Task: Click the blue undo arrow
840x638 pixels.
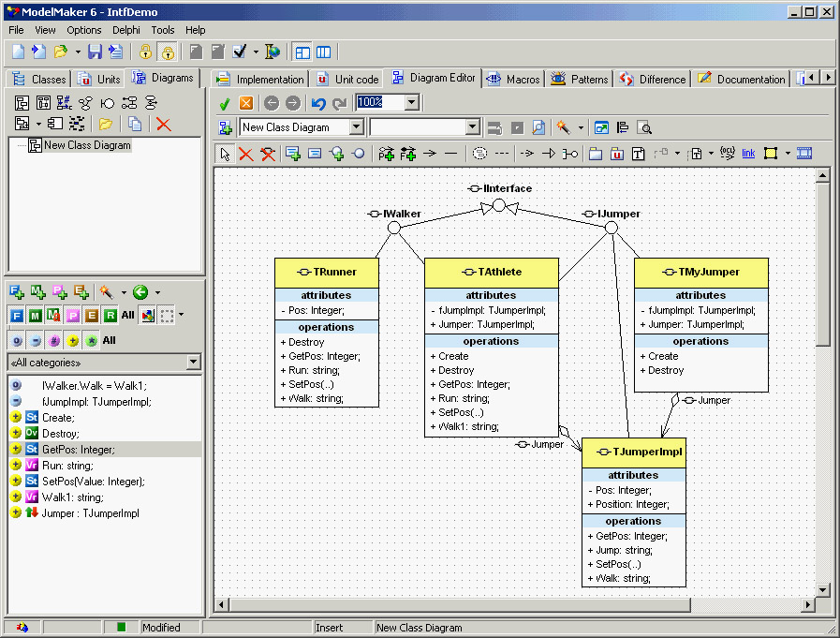Action: click(x=318, y=103)
